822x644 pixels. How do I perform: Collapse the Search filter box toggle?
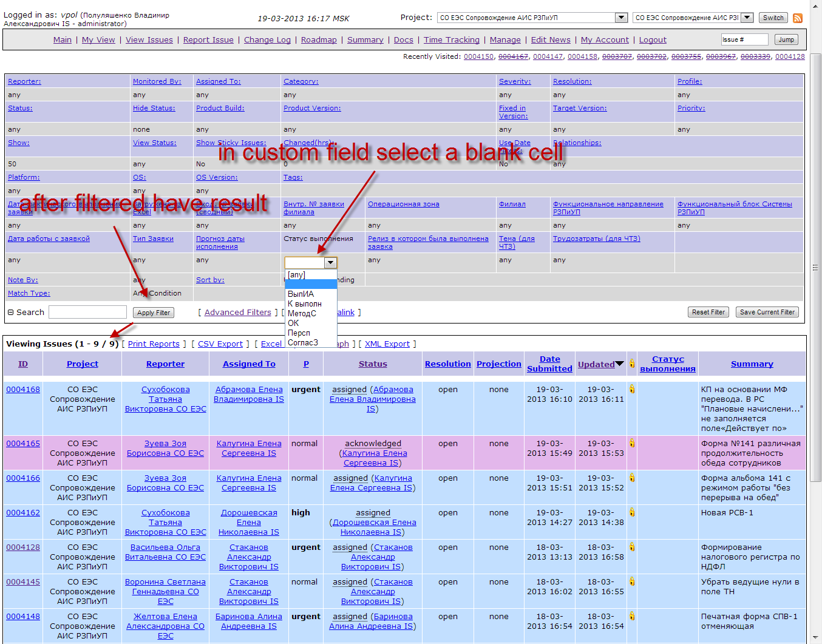click(10, 313)
